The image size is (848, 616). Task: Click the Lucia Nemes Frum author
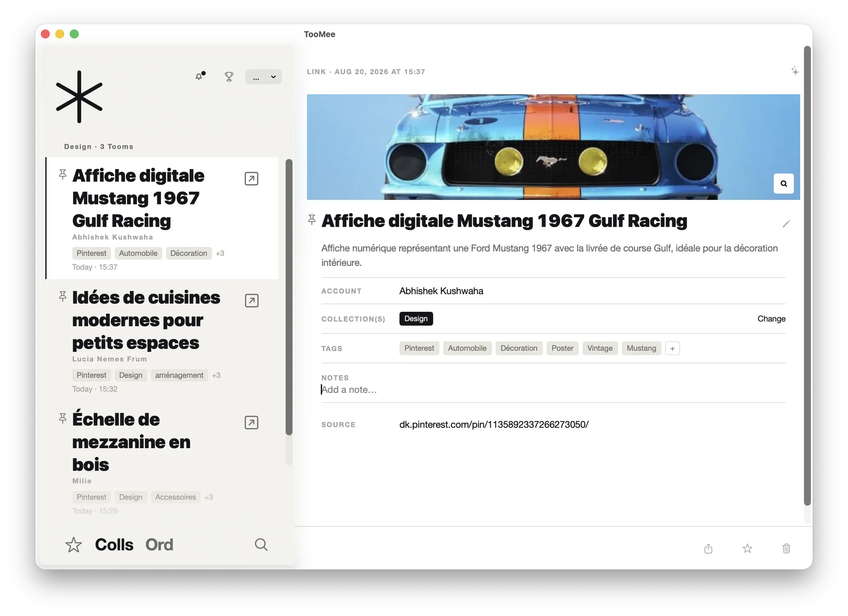pyautogui.click(x=109, y=359)
